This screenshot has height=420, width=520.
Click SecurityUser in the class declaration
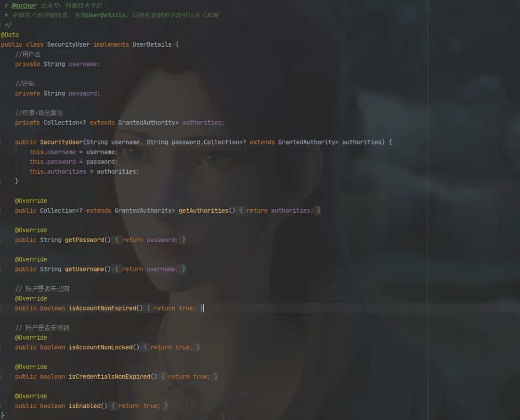click(x=68, y=44)
